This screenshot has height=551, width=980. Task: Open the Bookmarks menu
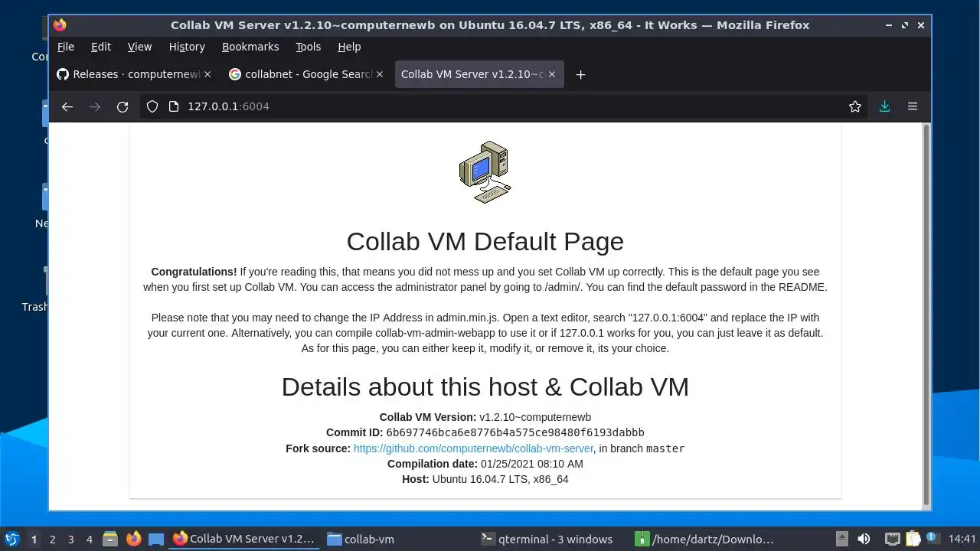click(250, 47)
